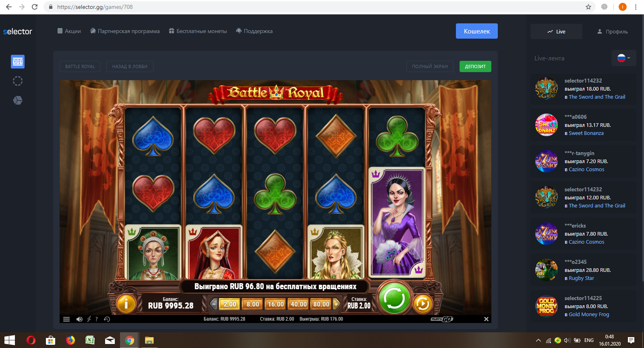Open game history clock icon
The height and width of the screenshot is (348, 644).
tap(107, 319)
